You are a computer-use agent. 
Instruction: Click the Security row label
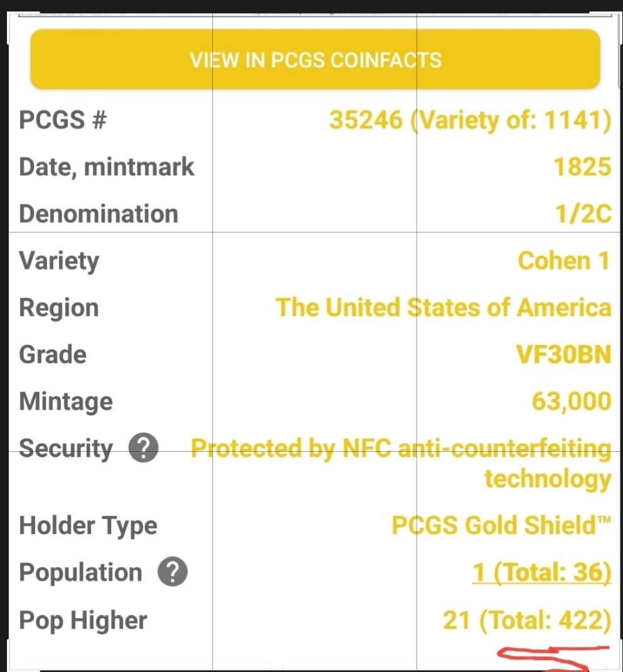pyautogui.click(x=66, y=448)
